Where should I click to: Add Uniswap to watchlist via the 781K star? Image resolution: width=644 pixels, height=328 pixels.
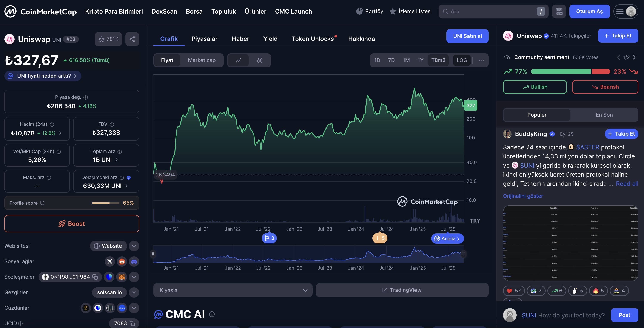click(x=108, y=39)
